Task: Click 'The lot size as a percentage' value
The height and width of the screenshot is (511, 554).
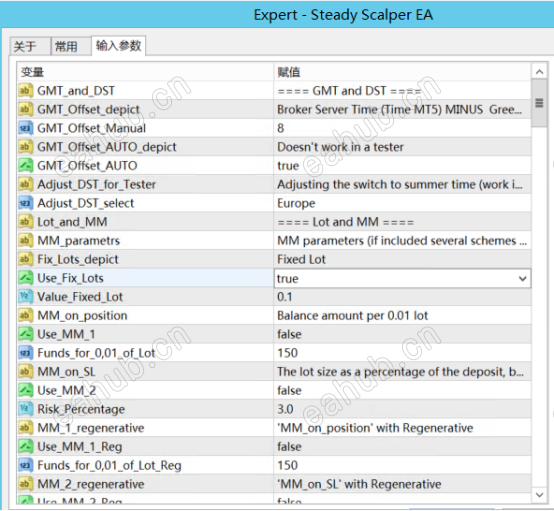Action: tap(400, 372)
